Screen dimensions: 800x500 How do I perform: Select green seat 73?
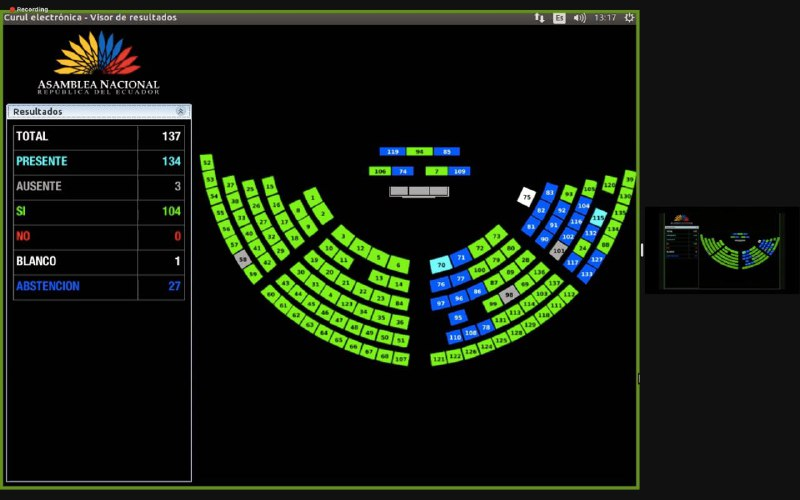(496, 236)
